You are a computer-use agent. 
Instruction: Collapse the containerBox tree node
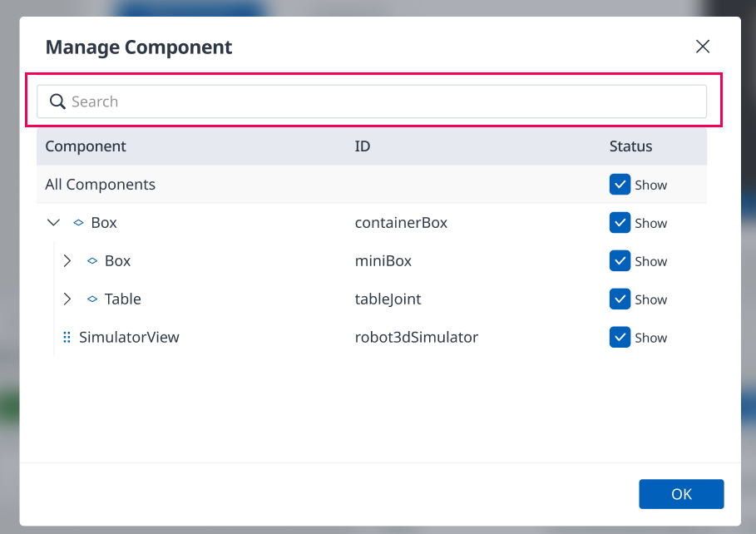coord(53,222)
